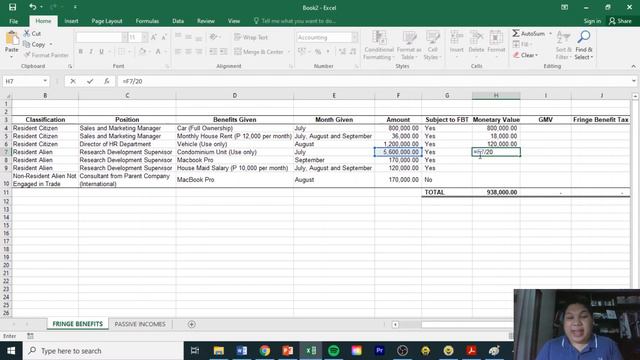Viewport: 640px width, 360px height.
Task: Expand the AutoSum dropdown arrow
Action: [550, 33]
